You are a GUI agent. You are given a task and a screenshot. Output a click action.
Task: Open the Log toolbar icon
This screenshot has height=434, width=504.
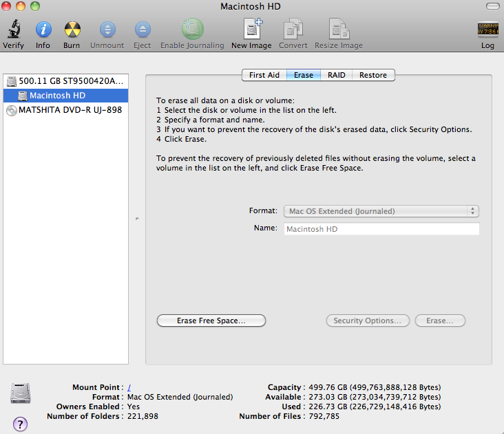(487, 29)
